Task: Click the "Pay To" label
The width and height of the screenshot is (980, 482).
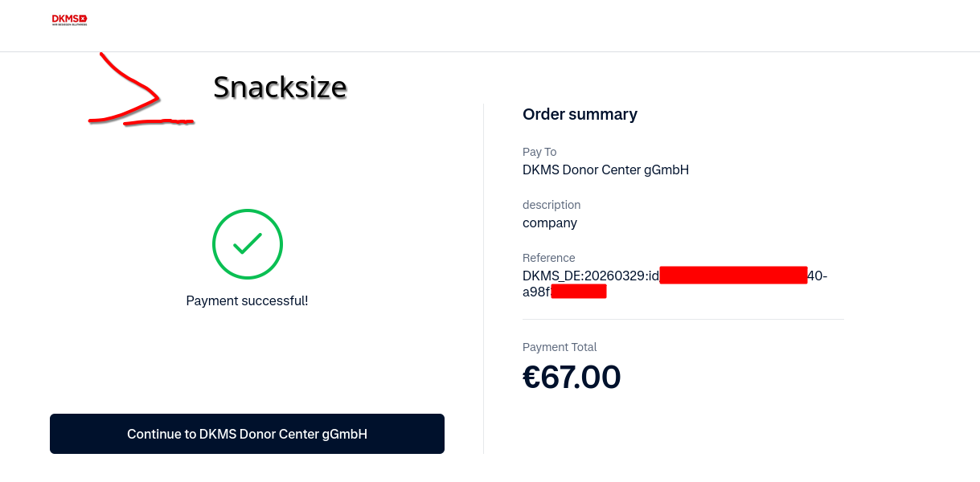Action: coord(539,152)
